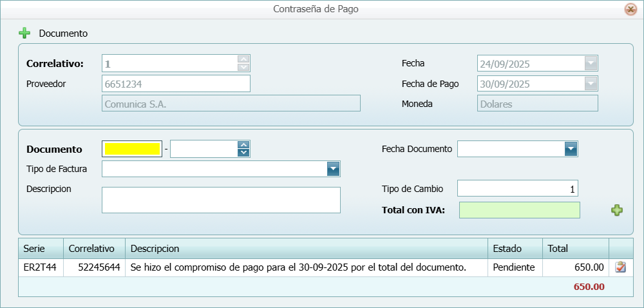Increment the Documento number with up arrow
644x308 pixels.
click(243, 144)
